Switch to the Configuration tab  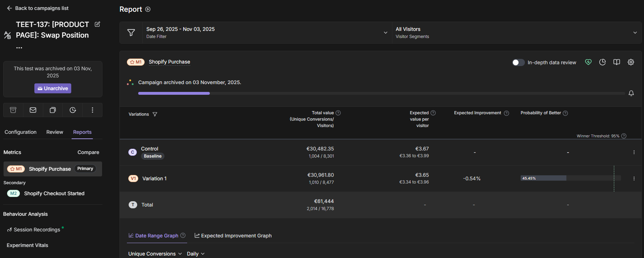pyautogui.click(x=21, y=132)
